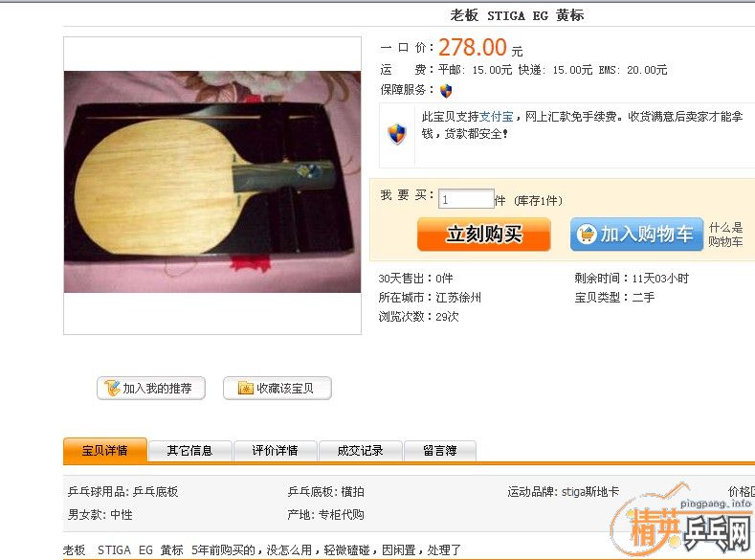Open the 留言簿 tab

tap(440, 451)
